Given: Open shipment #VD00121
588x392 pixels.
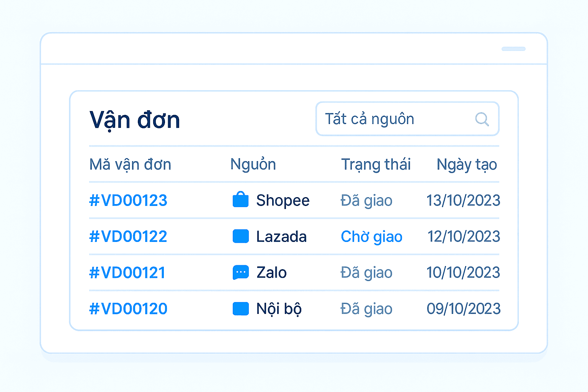Looking at the screenshot, I should [127, 272].
